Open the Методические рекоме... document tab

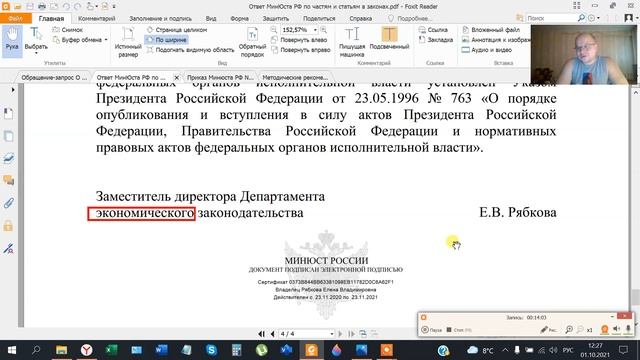(x=295, y=77)
